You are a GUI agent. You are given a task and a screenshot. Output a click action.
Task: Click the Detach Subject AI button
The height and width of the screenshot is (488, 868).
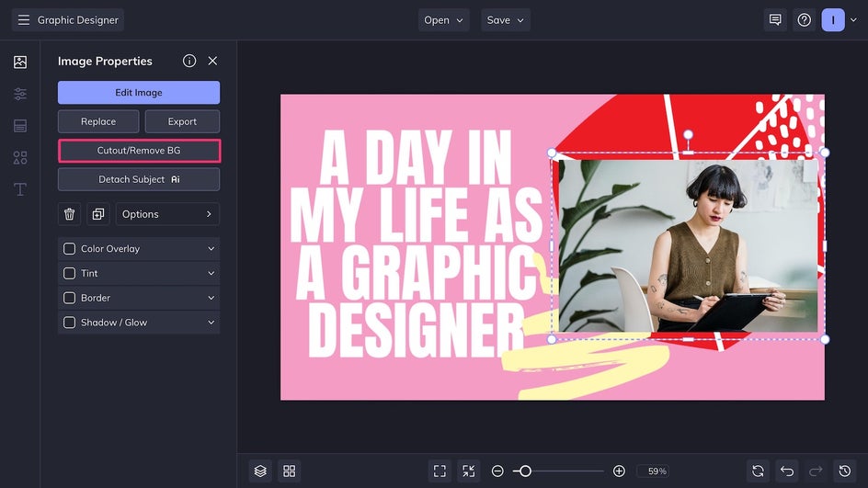coord(139,179)
